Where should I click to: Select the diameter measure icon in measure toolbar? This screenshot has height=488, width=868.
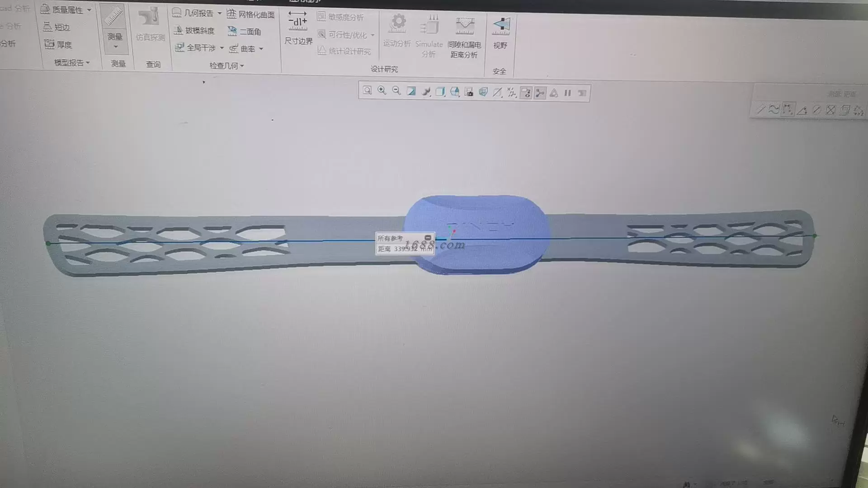[x=816, y=110]
